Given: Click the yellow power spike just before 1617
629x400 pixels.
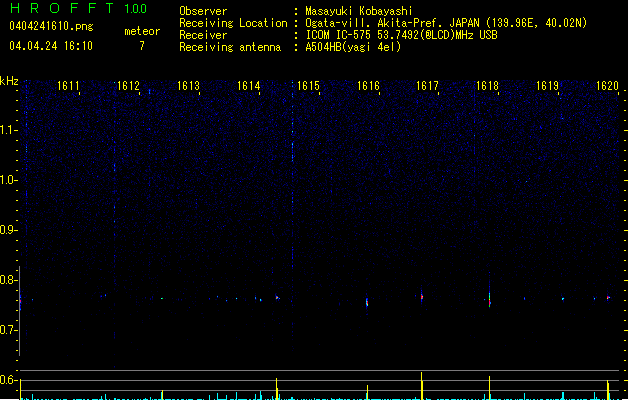Looking at the screenshot, I should click(422, 386).
